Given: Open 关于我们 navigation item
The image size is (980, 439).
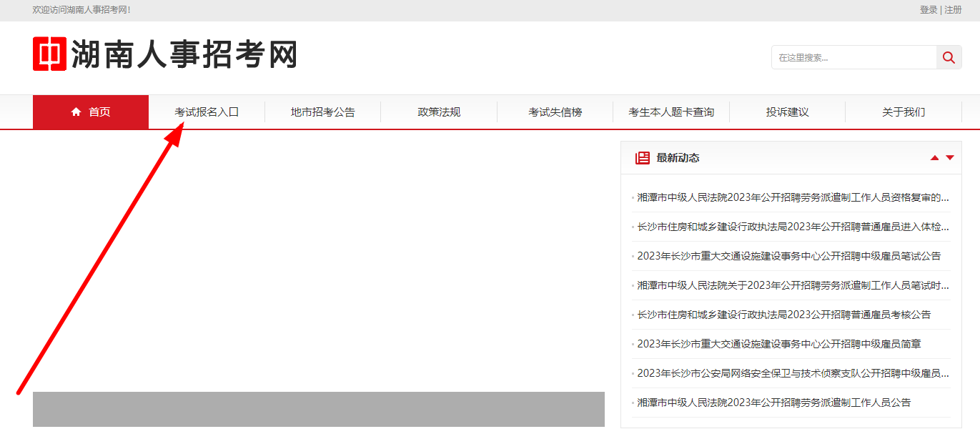Looking at the screenshot, I should 904,112.
